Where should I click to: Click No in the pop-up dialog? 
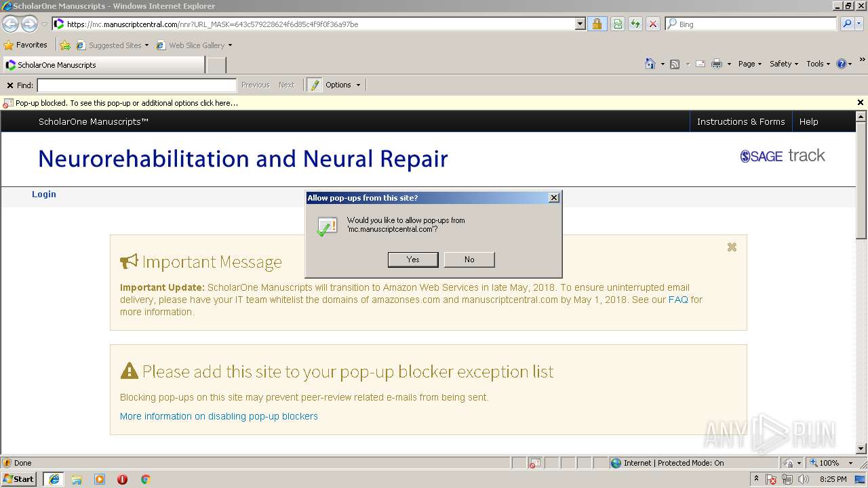coord(469,260)
